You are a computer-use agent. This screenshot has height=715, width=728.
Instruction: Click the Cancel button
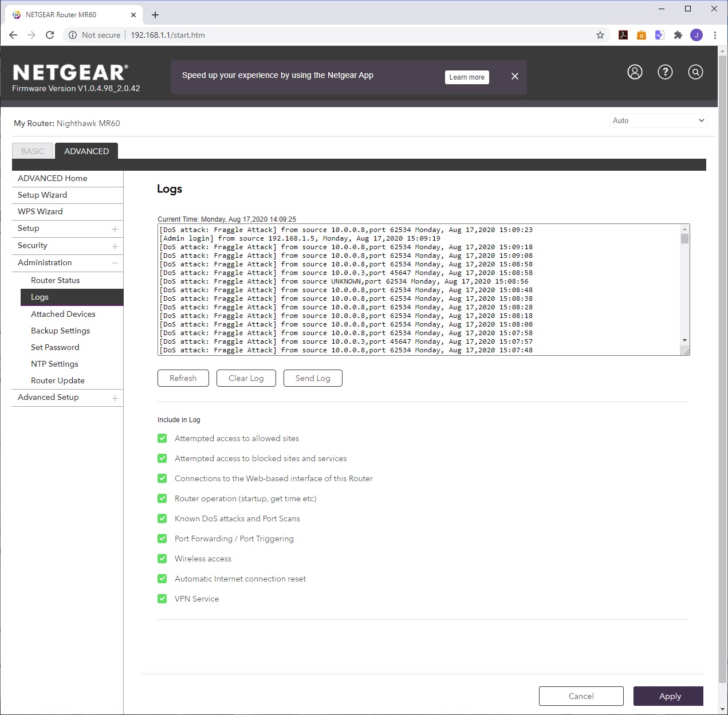click(581, 696)
